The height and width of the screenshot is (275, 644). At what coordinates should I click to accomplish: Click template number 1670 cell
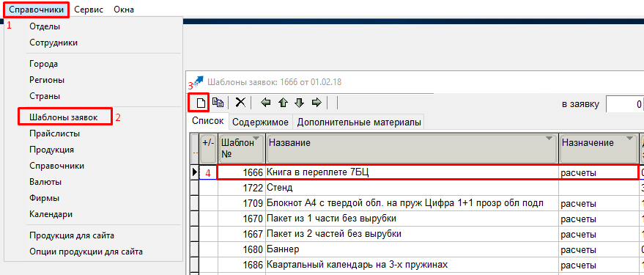point(242,219)
